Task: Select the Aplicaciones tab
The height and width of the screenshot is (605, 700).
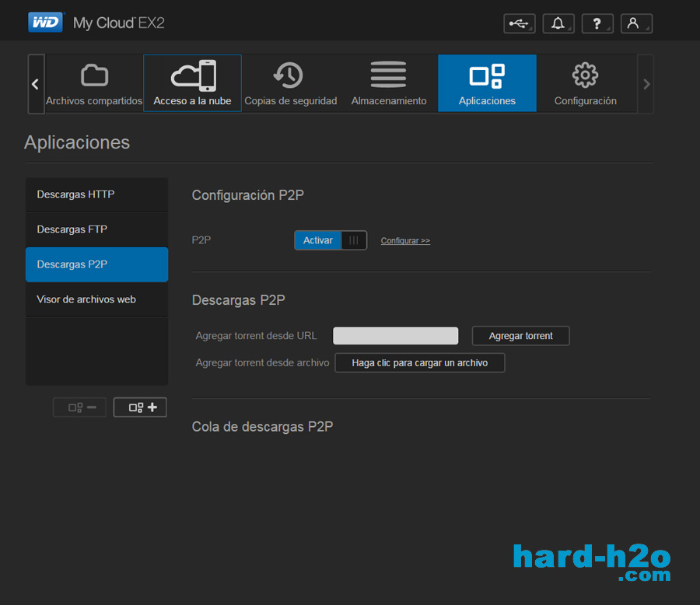Action: point(487,83)
